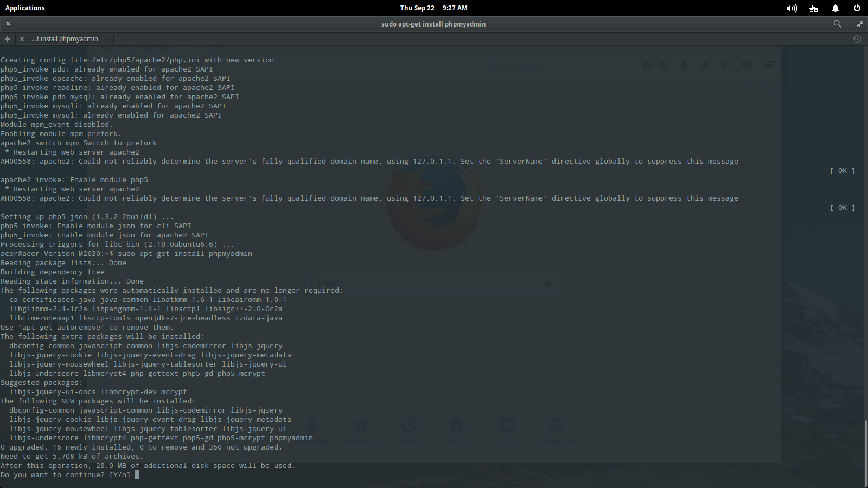Click the Hello chat smiley icon in Firefox
Image resolution: width=868 pixels, height=488 pixels.
tap(726, 65)
